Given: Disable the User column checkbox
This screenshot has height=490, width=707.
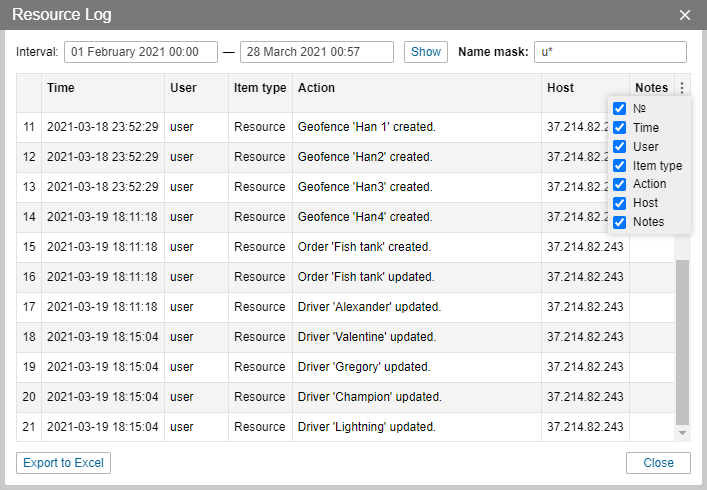Looking at the screenshot, I should [620, 146].
